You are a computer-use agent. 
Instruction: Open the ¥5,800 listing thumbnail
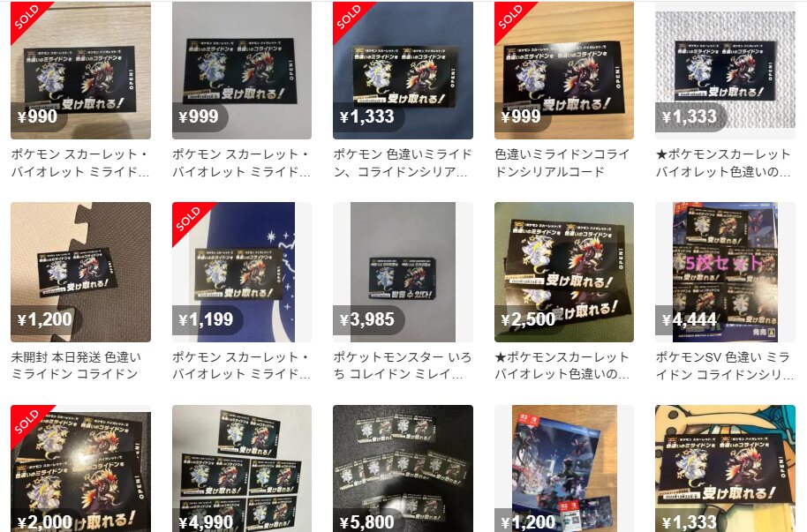403,468
